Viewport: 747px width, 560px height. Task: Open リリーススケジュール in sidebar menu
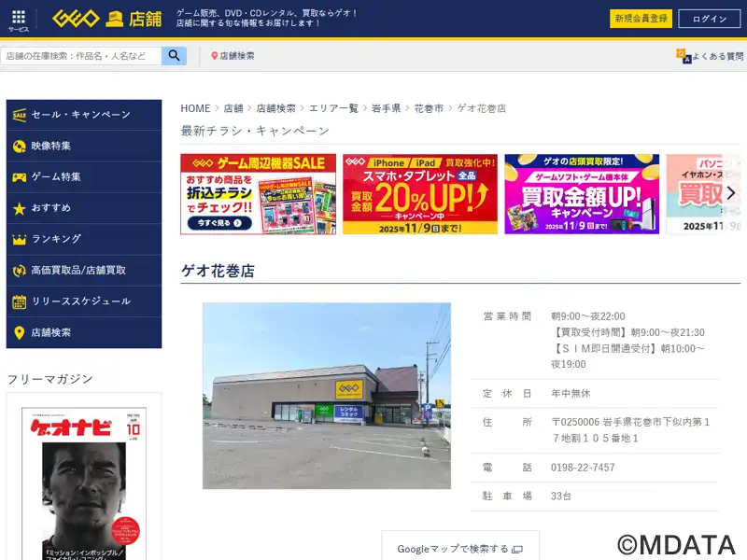pos(84,301)
